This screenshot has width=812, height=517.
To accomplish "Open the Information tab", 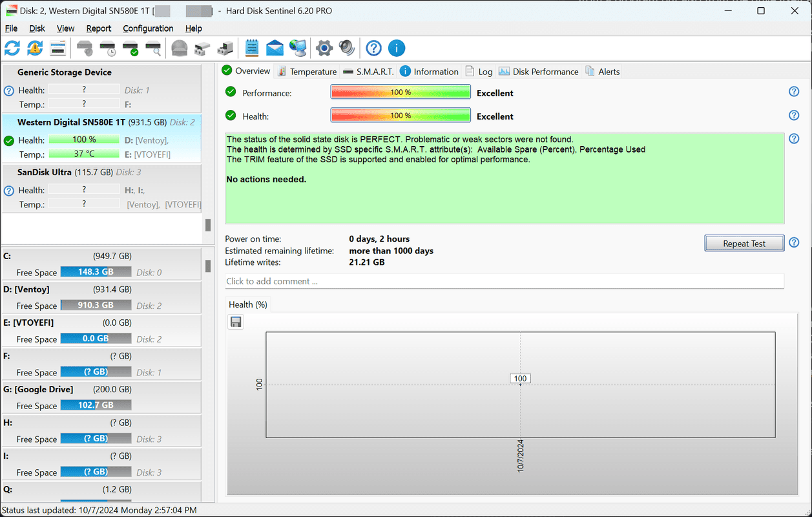I will click(430, 72).
